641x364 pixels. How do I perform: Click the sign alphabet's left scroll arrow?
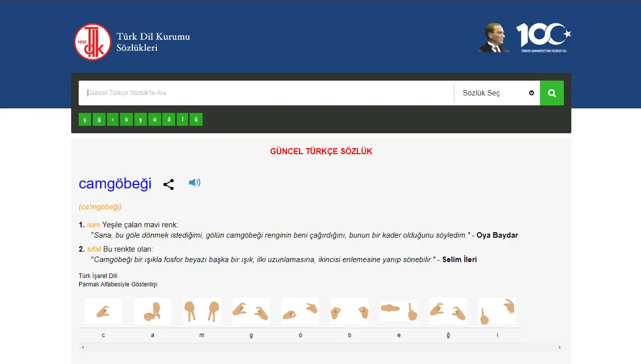tap(83, 347)
